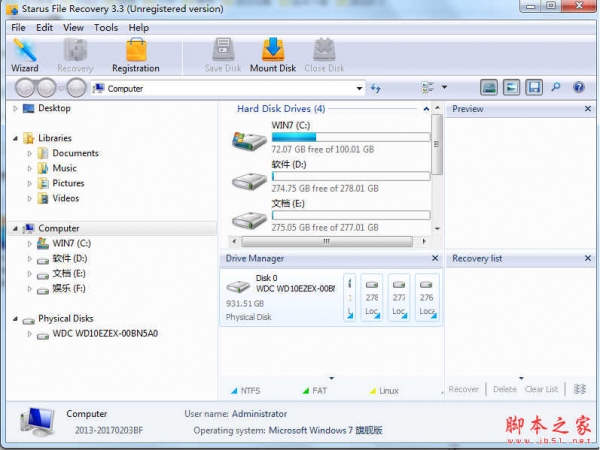Click the Linux legend label
Image resolution: width=600 pixels, height=450 pixels.
point(389,391)
